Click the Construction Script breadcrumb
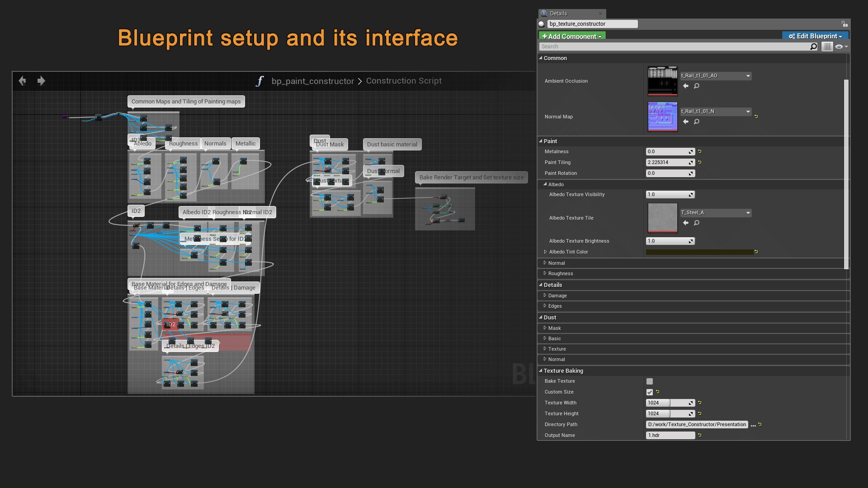868x488 pixels. [404, 80]
